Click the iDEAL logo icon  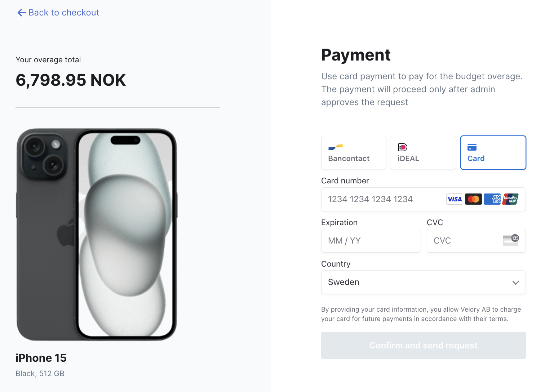[x=403, y=147]
